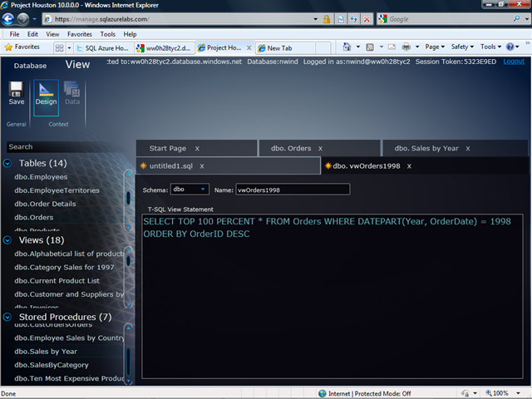
Task: Click the Help question mark icon
Action: (510, 47)
